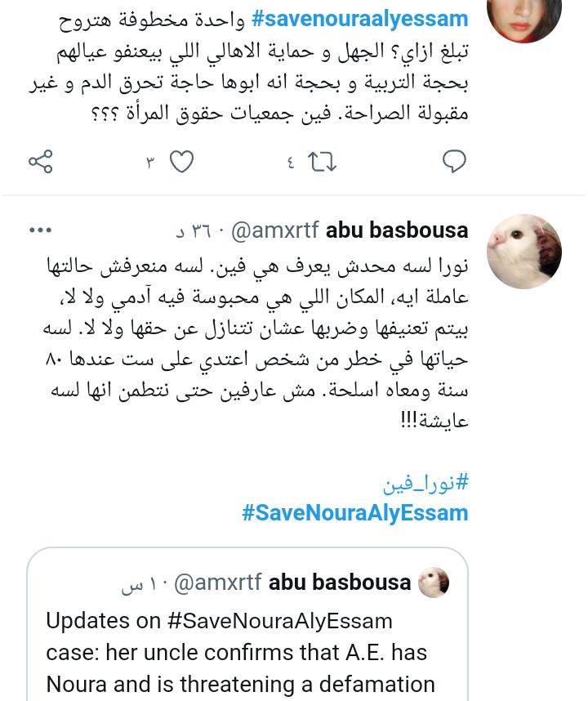Tap the @amxrtf handle on the main tweet

point(274,231)
